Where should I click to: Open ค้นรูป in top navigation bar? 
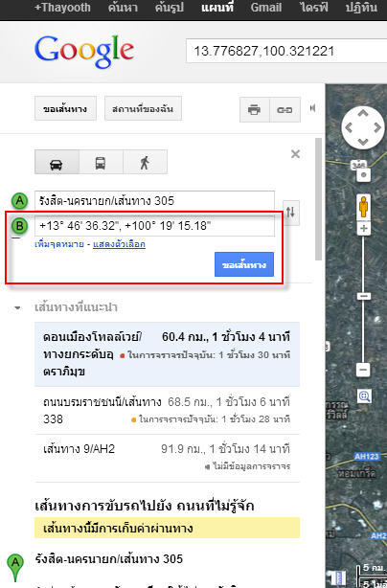170,8
